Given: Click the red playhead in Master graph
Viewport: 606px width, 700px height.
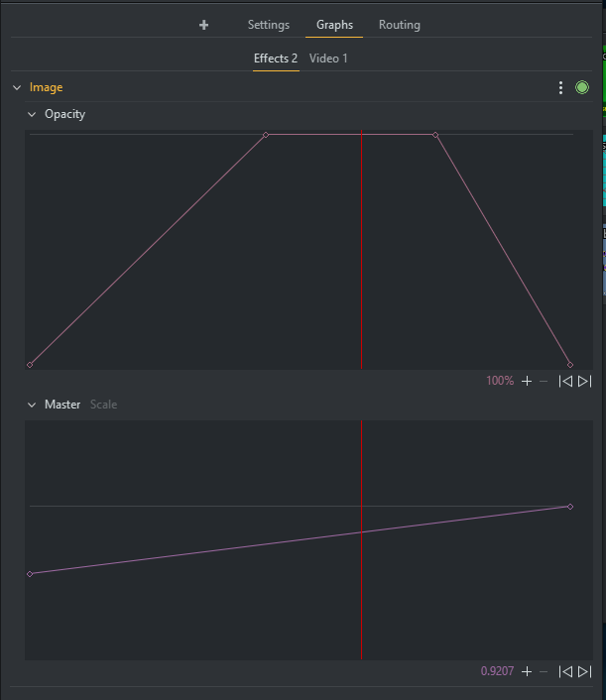Looking at the screenshot, I should point(361,539).
